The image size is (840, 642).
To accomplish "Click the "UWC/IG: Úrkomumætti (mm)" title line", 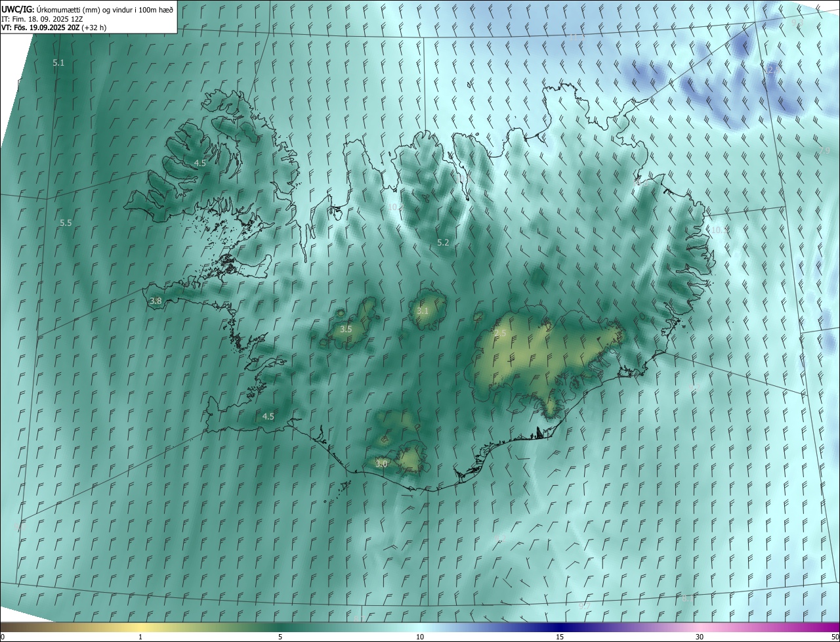I will [x=88, y=9].
